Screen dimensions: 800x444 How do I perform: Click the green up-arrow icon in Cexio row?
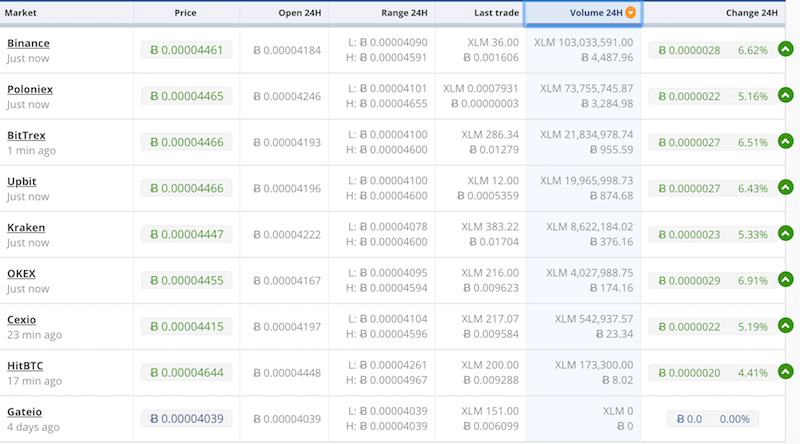(x=786, y=325)
